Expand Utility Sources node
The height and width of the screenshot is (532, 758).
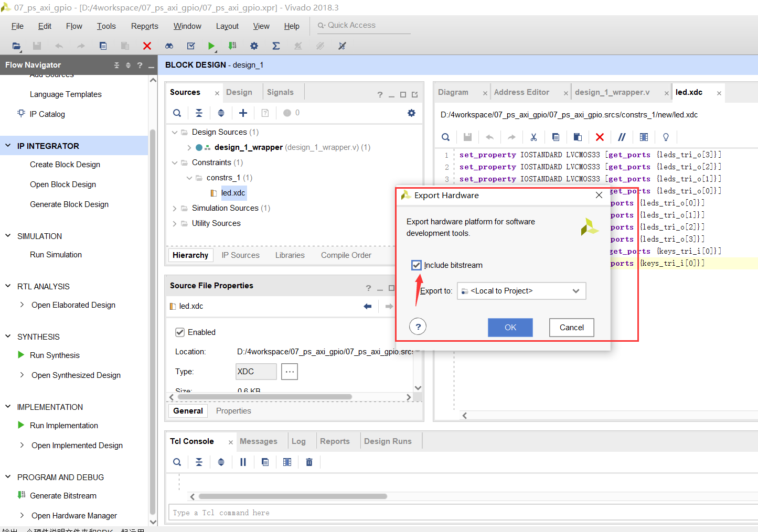pyautogui.click(x=175, y=223)
